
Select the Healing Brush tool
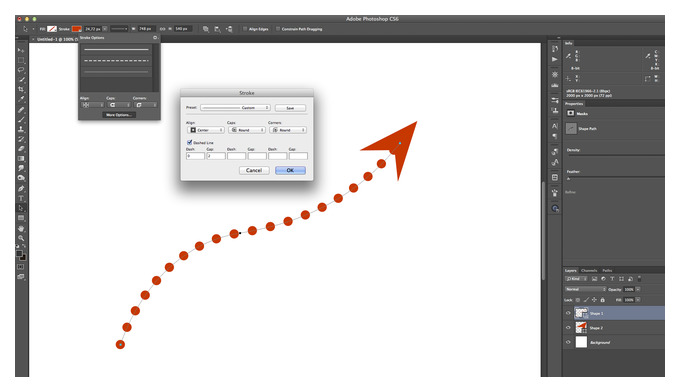21,109
